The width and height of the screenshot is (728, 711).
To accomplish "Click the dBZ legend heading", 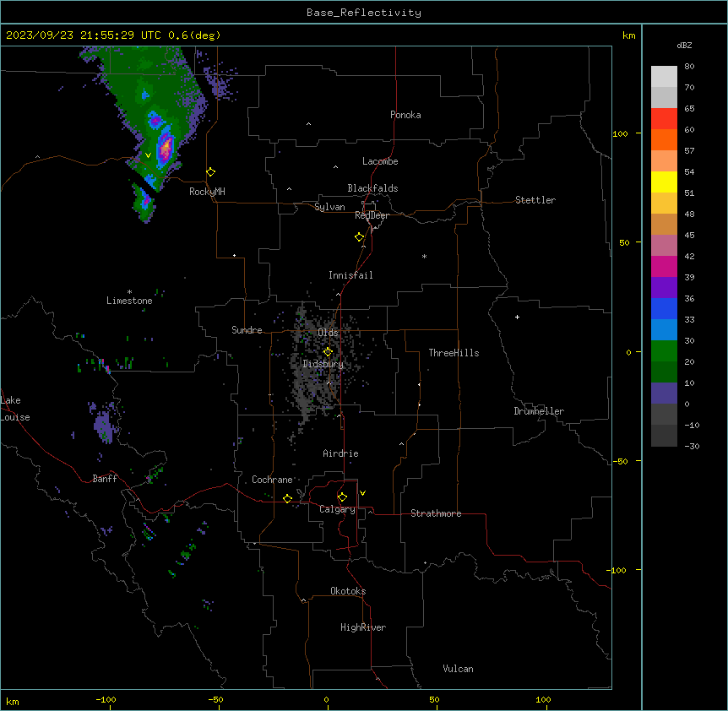I will tap(684, 46).
